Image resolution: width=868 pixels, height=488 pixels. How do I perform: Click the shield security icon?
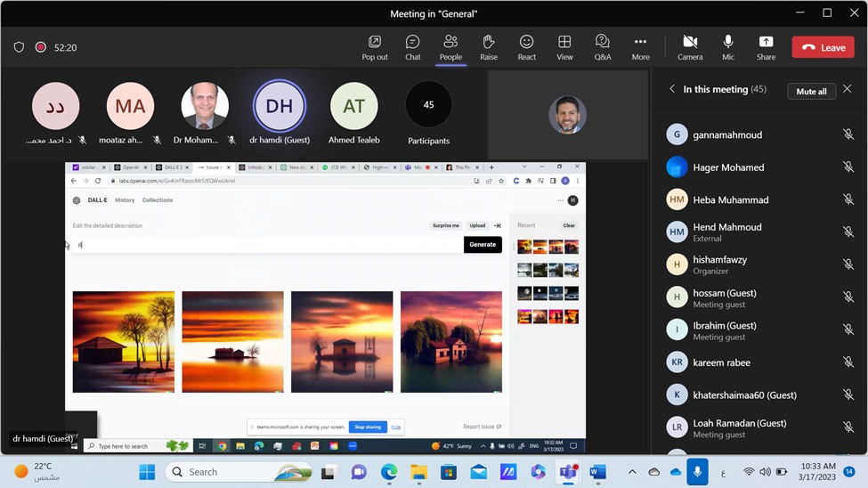point(20,47)
